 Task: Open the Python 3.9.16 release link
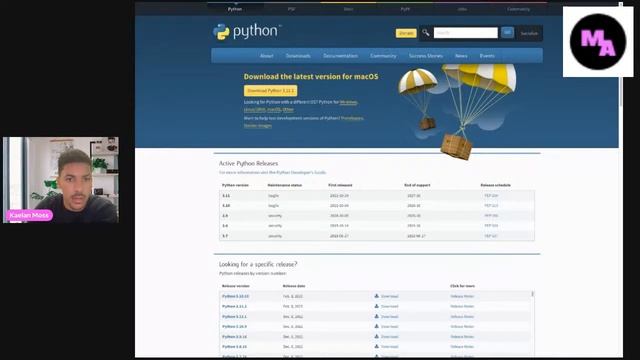(x=234, y=337)
